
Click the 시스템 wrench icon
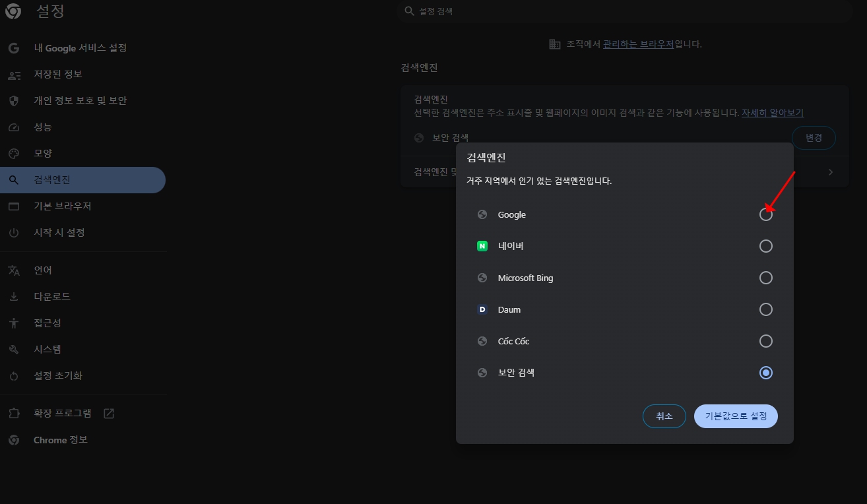(x=14, y=350)
